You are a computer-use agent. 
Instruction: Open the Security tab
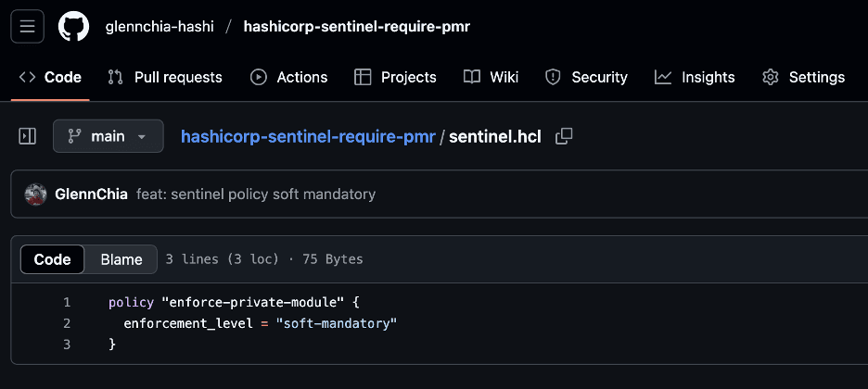586,78
